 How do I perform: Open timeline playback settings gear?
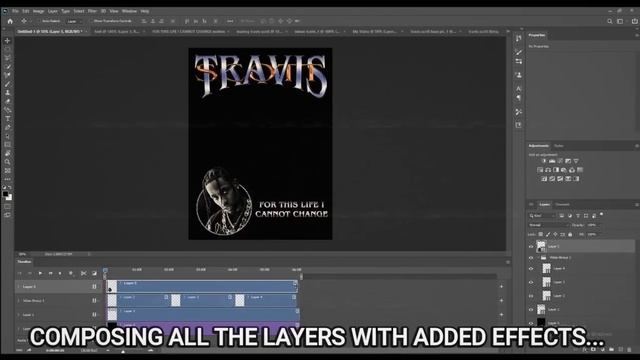pyautogui.click(x=71, y=273)
